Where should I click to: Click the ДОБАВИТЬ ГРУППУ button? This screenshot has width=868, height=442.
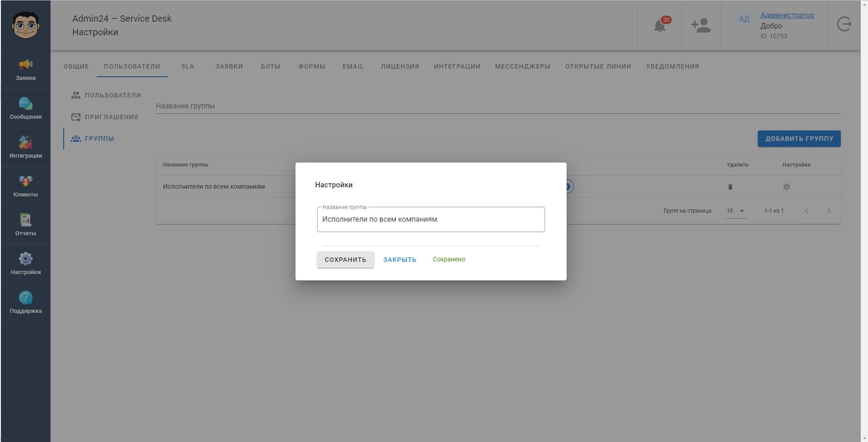[x=799, y=138]
